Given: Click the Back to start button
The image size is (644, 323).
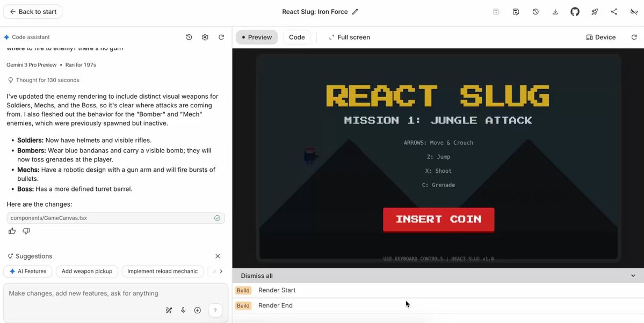Looking at the screenshot, I should pos(32,12).
